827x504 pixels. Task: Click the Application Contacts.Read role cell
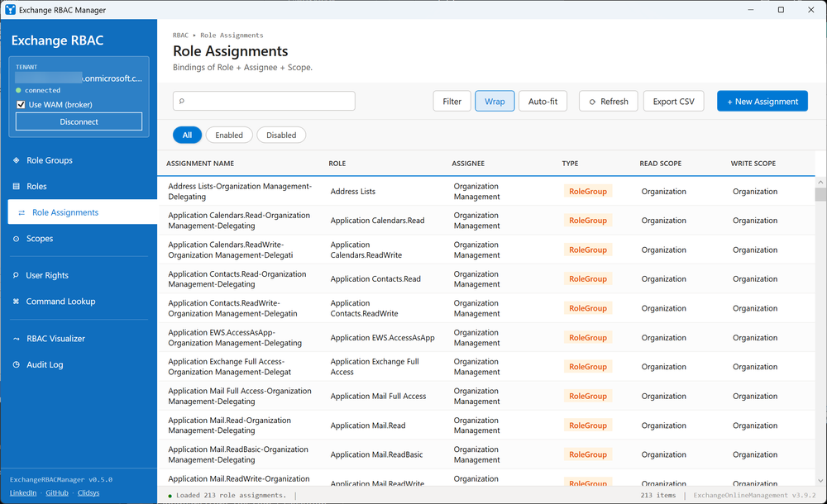pos(375,279)
